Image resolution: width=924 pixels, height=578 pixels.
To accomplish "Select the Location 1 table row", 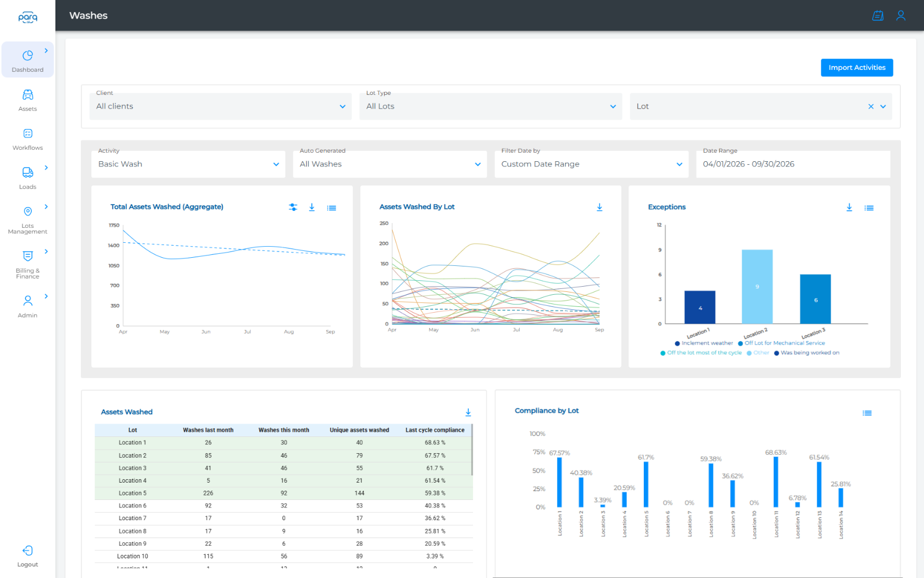I will point(284,443).
